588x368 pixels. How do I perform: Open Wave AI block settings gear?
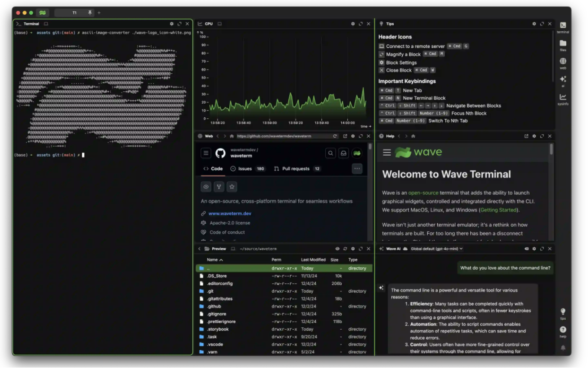(x=534, y=249)
